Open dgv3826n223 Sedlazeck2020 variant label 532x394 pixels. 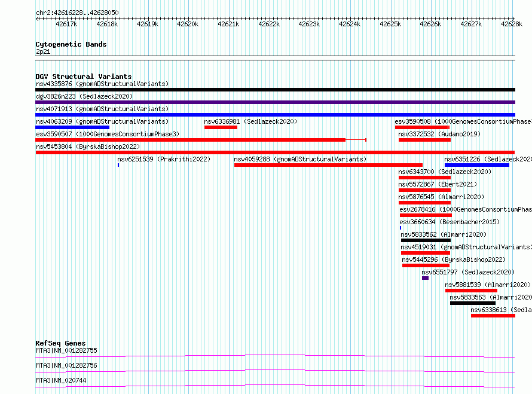coord(84,96)
